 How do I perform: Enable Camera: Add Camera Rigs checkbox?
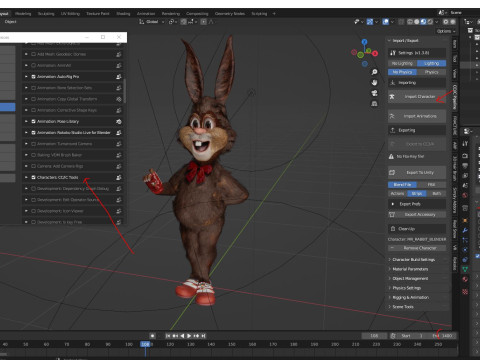click(x=33, y=166)
